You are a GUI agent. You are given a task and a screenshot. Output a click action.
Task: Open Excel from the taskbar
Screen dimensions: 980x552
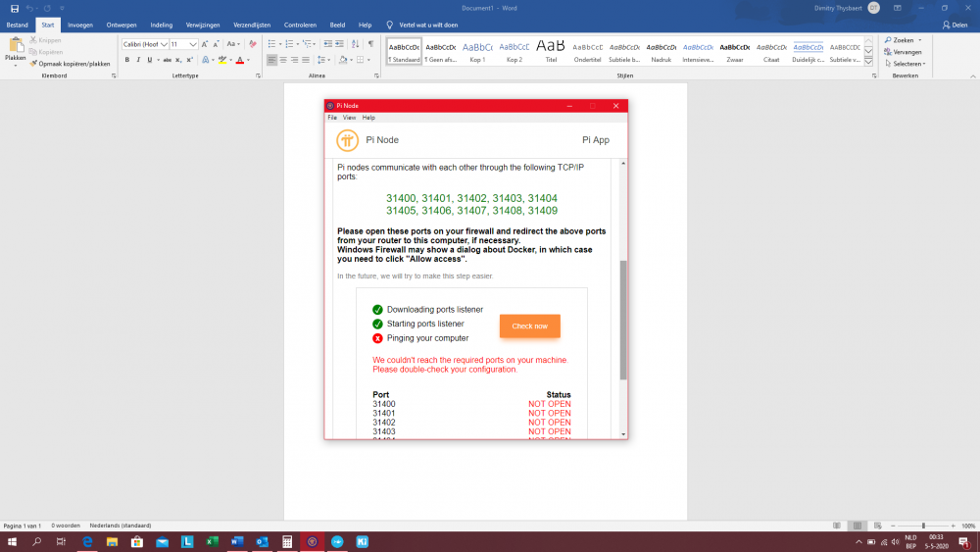click(x=212, y=541)
